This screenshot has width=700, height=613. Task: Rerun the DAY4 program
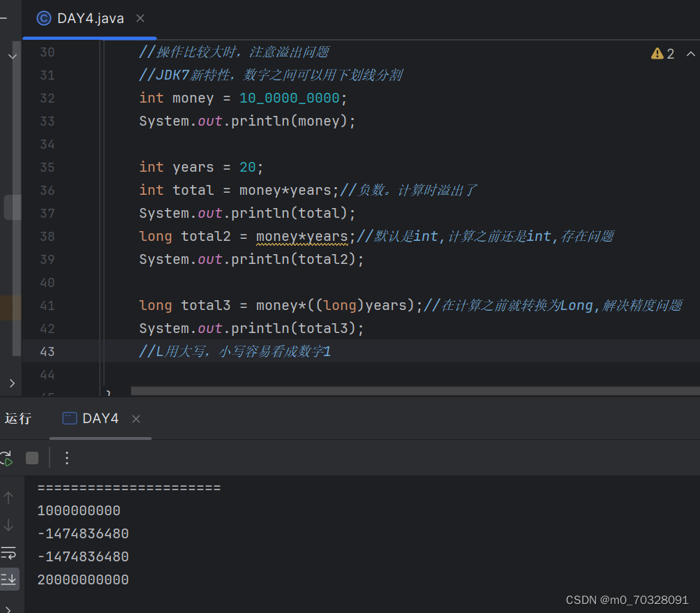(x=7, y=458)
